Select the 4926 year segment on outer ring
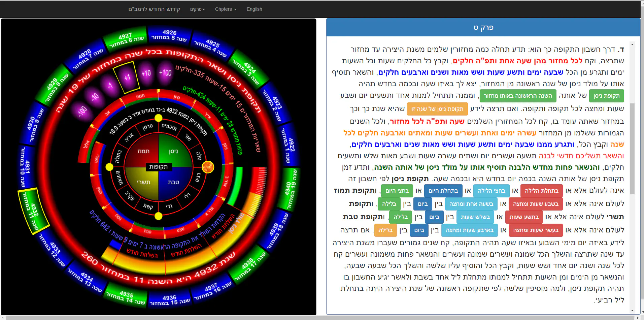Image resolution: width=644 pixels, height=320 pixels. 169,35
